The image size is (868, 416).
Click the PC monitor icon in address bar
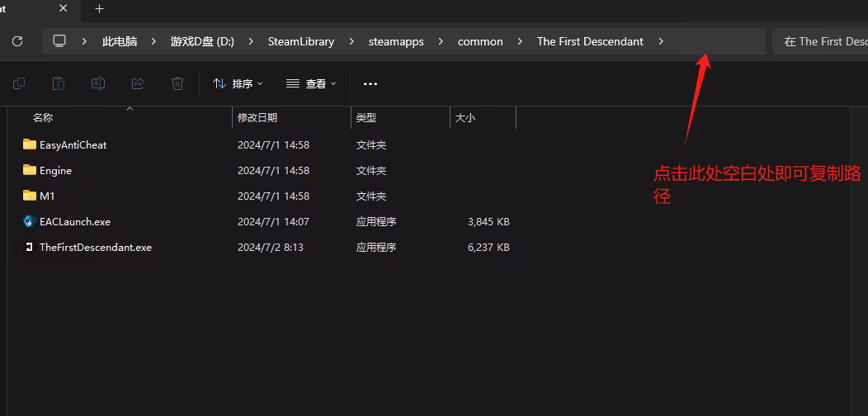[x=59, y=41]
